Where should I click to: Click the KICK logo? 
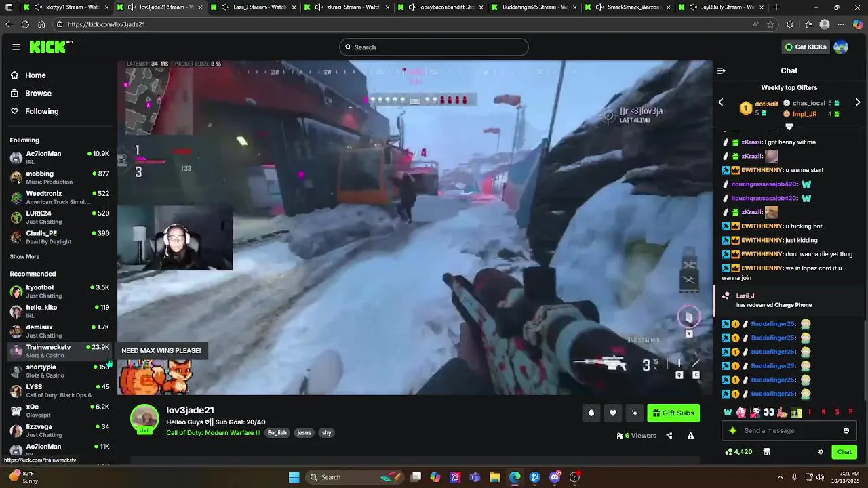point(51,47)
